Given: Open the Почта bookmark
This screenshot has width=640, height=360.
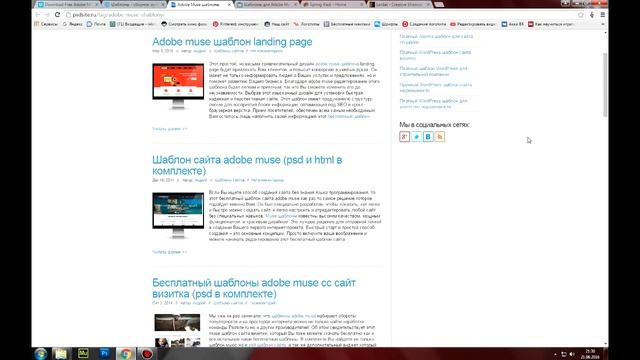Looking at the screenshot, I should coord(96,24).
